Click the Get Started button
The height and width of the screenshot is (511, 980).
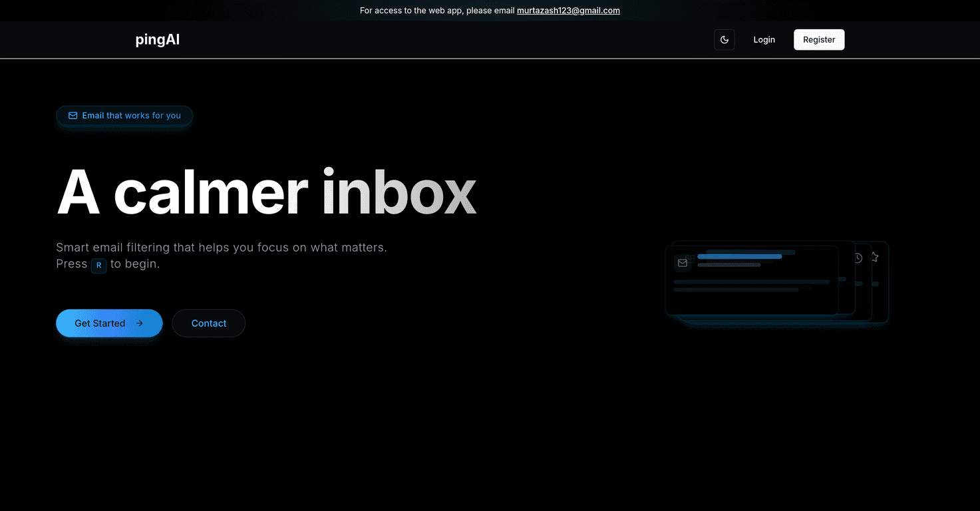coord(108,323)
